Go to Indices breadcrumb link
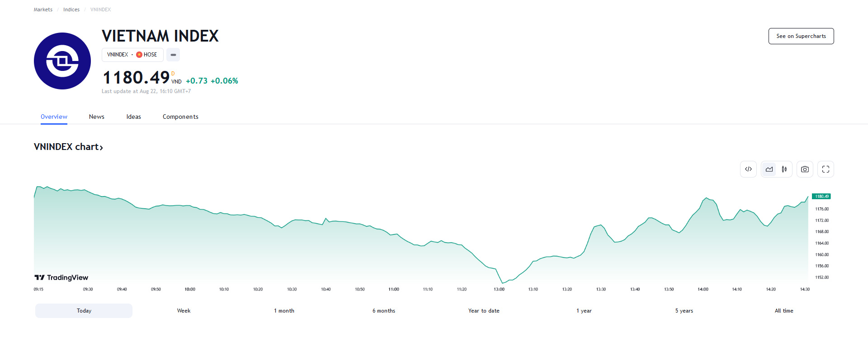The height and width of the screenshot is (346, 868). click(x=71, y=9)
